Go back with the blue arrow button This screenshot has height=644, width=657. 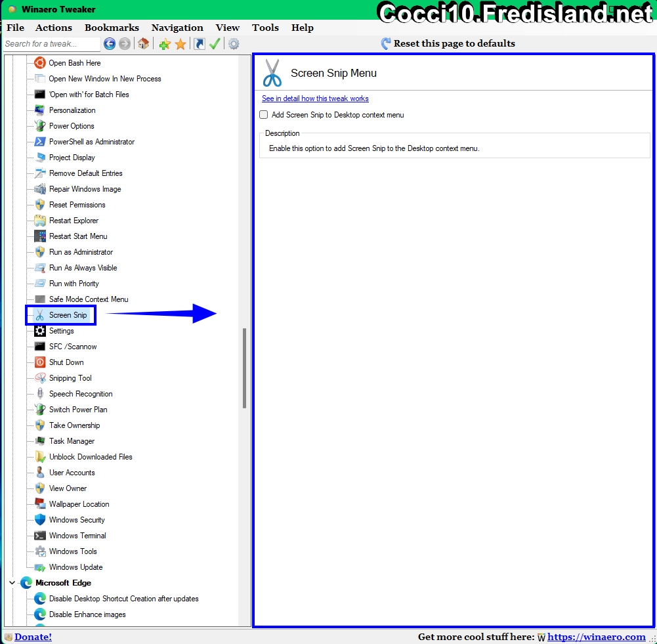pos(110,43)
